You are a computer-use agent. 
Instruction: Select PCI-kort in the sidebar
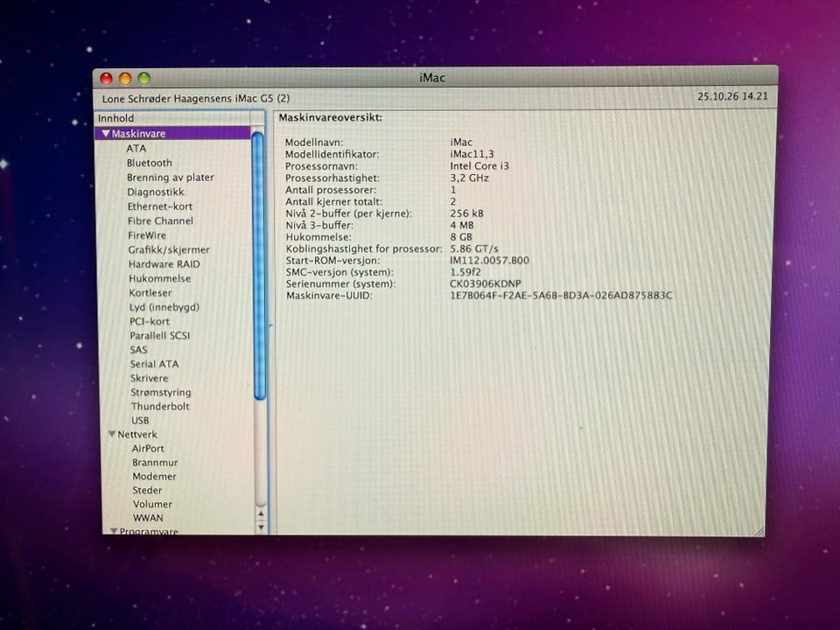pyautogui.click(x=150, y=321)
